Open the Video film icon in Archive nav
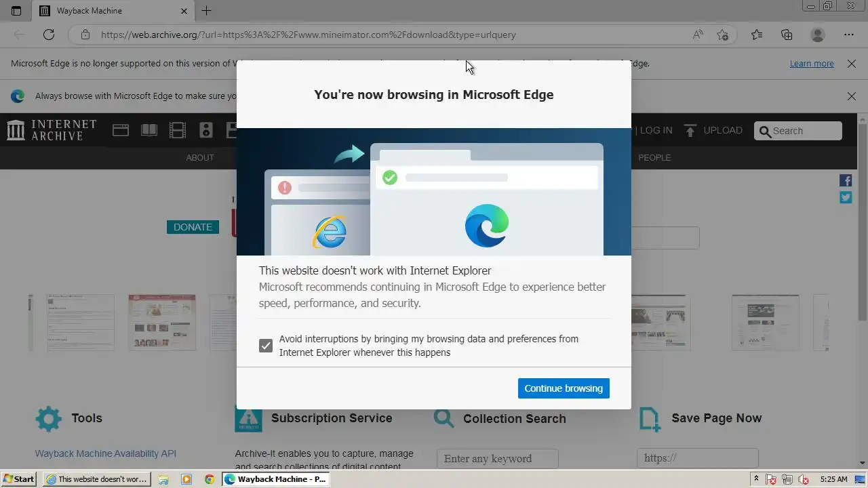Image resolution: width=868 pixels, height=488 pixels. point(178,130)
